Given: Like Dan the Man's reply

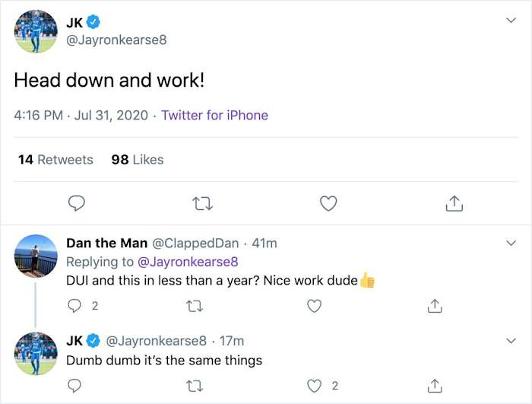Looking at the screenshot, I should click(314, 306).
